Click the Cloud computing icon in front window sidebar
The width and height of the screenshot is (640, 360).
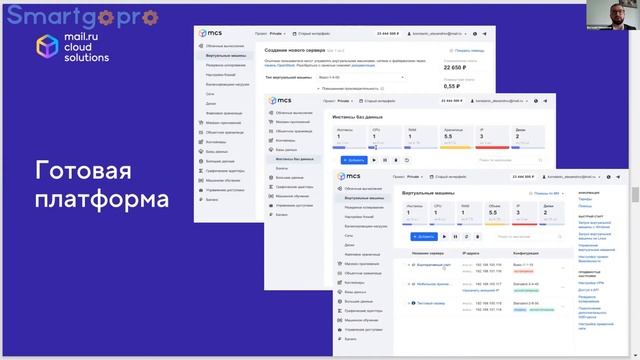[x=340, y=189]
